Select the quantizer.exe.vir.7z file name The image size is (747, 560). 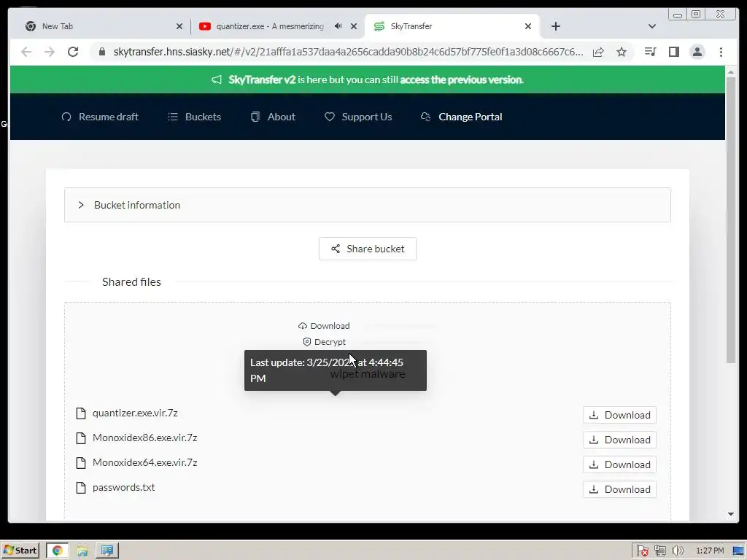click(135, 413)
